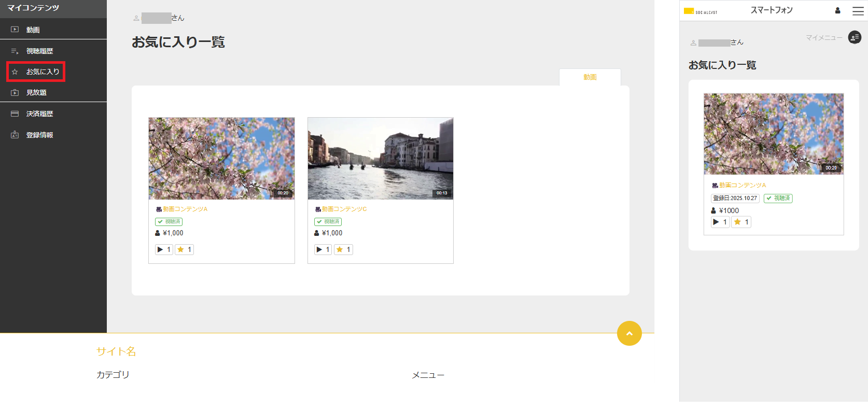Screen dimensions: 868x409
Task: Toggle the 視聴済 badge on 動画コンテンツA
Action: click(x=169, y=221)
